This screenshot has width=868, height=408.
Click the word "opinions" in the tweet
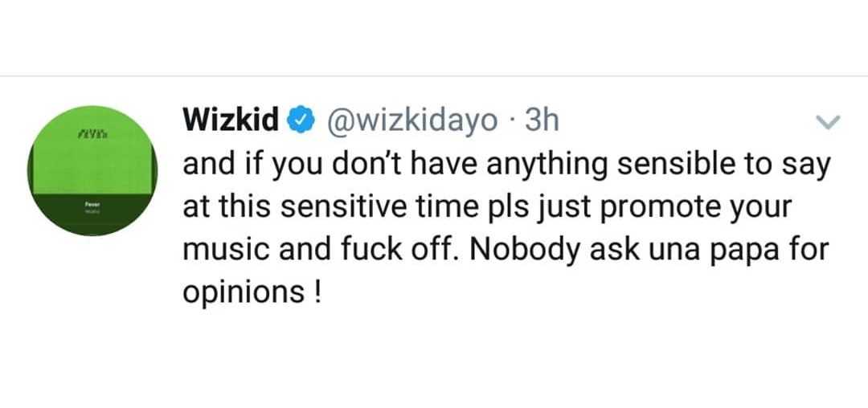tap(242, 291)
